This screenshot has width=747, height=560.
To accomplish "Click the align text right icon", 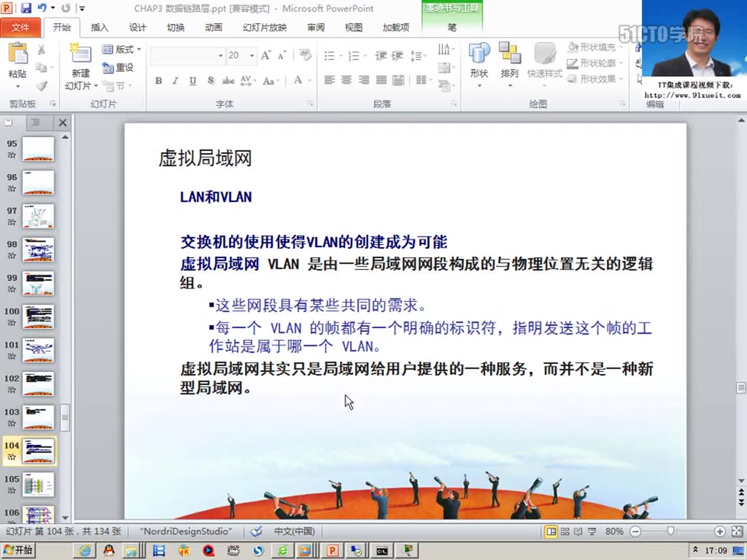I will pyautogui.click(x=364, y=80).
